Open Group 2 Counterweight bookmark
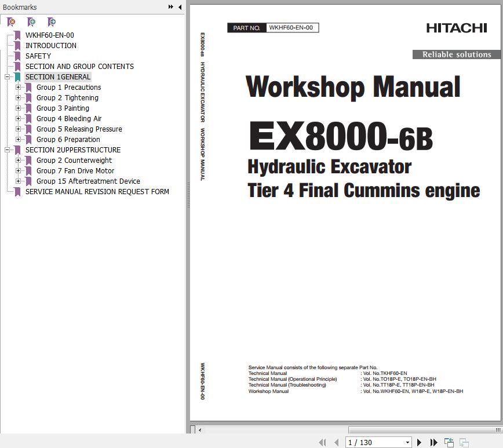 point(74,161)
